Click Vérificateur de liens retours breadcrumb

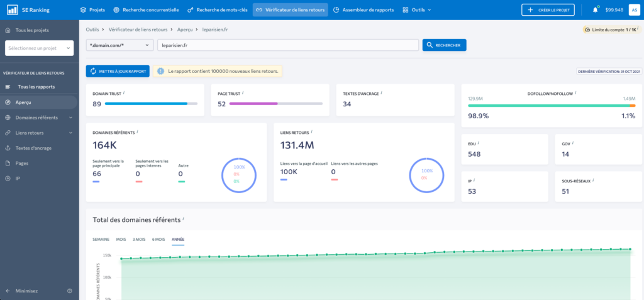click(138, 30)
